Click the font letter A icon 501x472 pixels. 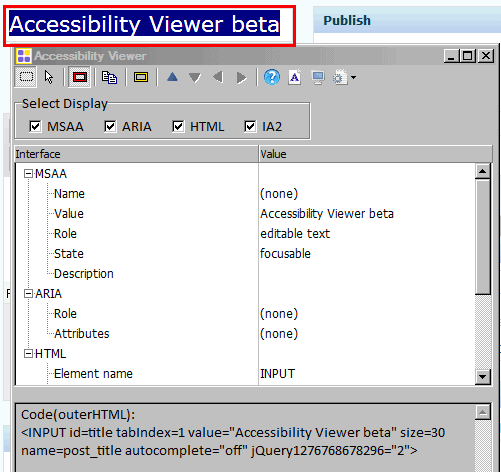[x=295, y=77]
